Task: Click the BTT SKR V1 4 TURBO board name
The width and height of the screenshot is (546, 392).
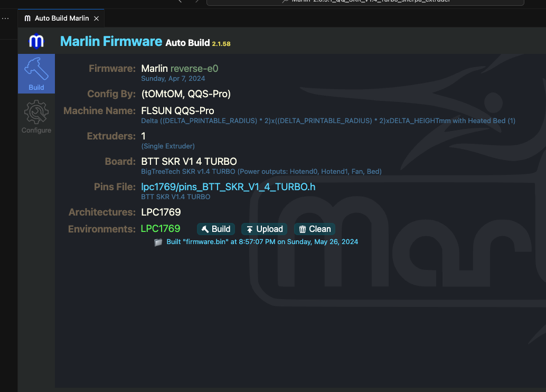Action: pos(189,161)
